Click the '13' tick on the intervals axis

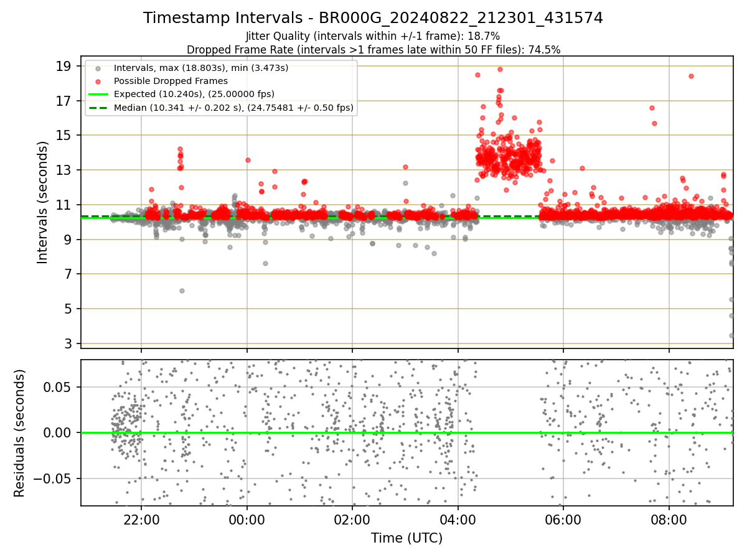(x=65, y=170)
